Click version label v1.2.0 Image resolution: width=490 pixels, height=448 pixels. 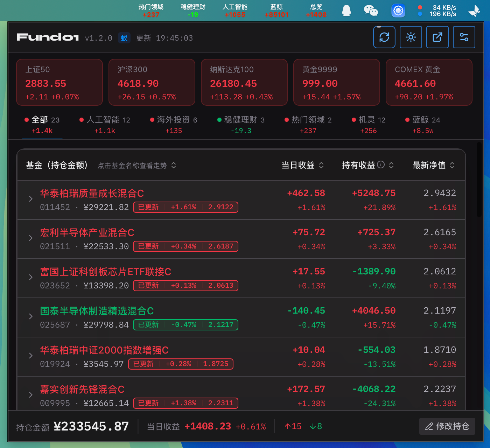99,38
